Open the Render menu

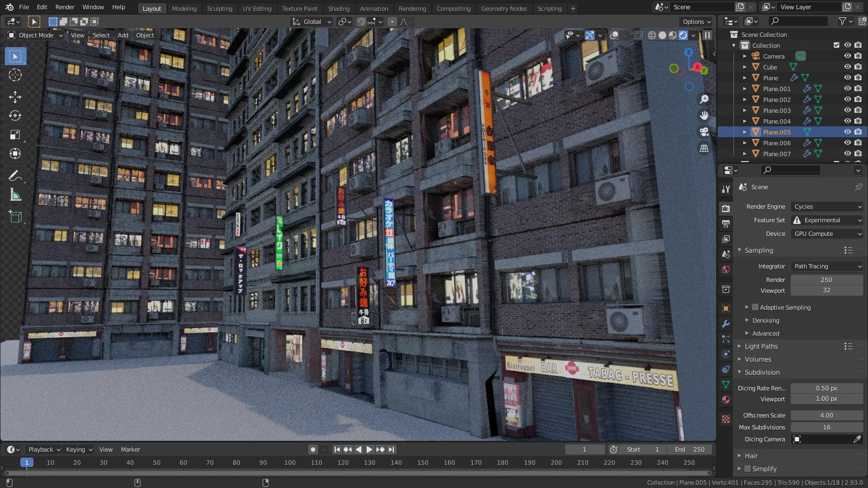(x=65, y=7)
